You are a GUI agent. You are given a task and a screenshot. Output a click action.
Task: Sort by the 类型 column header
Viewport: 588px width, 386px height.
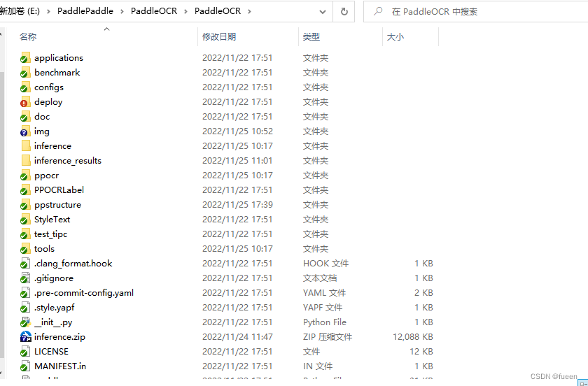311,37
